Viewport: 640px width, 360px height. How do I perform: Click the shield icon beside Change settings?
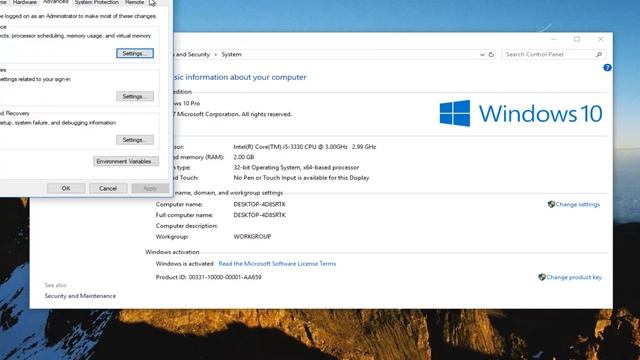(x=551, y=204)
